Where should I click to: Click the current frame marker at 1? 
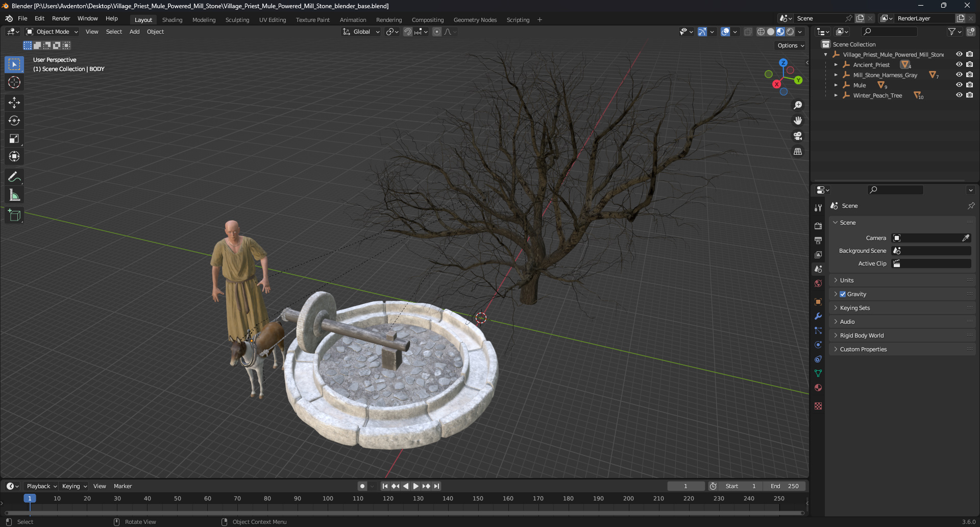[x=30, y=498]
